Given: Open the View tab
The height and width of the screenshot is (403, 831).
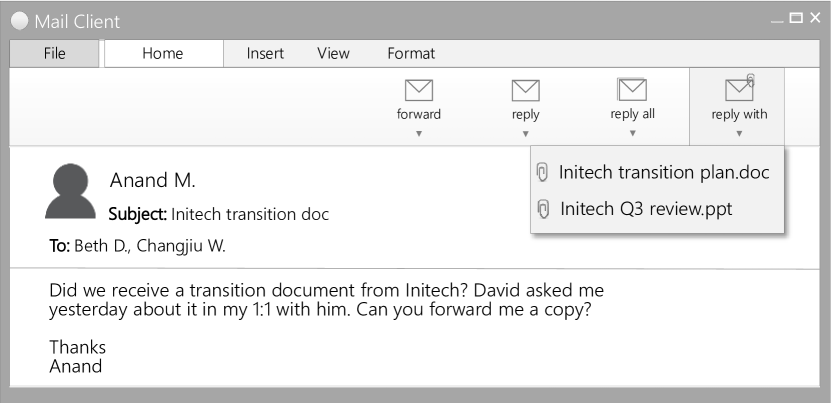Looking at the screenshot, I should pyautogui.click(x=333, y=54).
